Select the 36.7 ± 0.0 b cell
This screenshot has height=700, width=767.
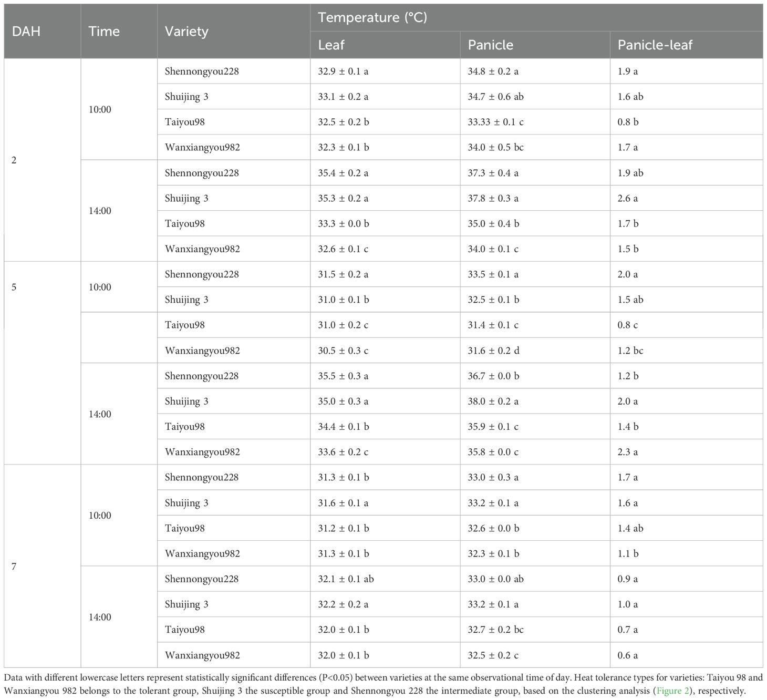(493, 376)
